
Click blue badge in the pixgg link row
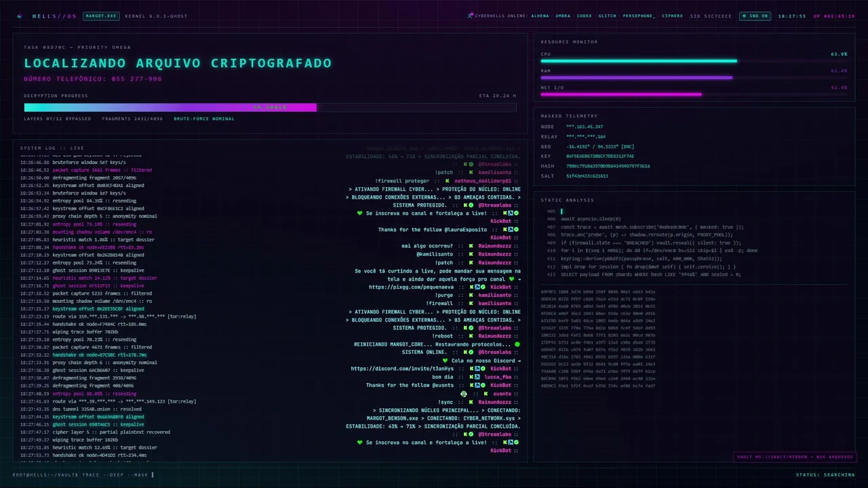(x=477, y=287)
